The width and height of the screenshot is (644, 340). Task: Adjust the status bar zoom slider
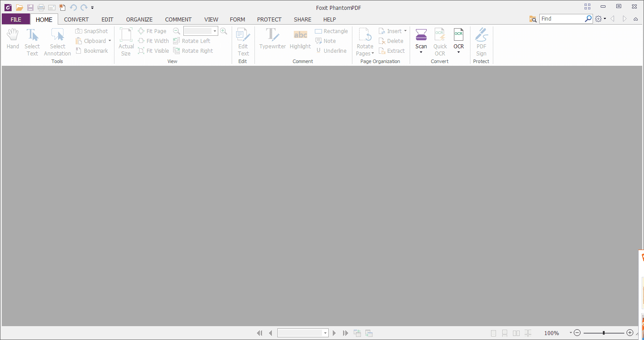coord(604,333)
